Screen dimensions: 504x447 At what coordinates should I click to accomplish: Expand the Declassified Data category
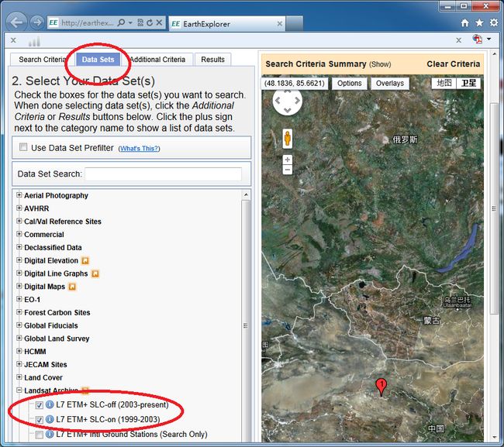(19, 247)
